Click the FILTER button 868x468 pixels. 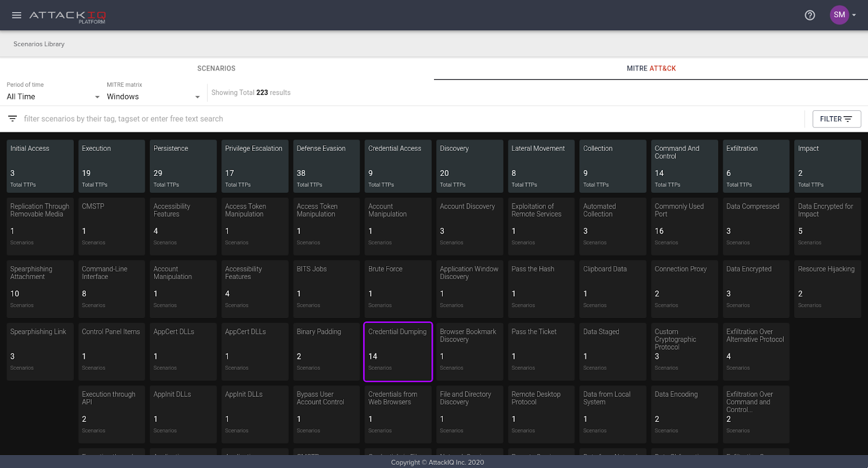[836, 119]
